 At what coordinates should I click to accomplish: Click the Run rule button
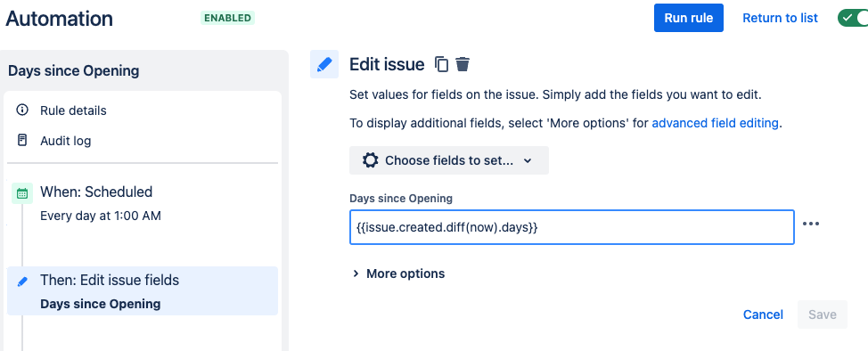tap(689, 18)
